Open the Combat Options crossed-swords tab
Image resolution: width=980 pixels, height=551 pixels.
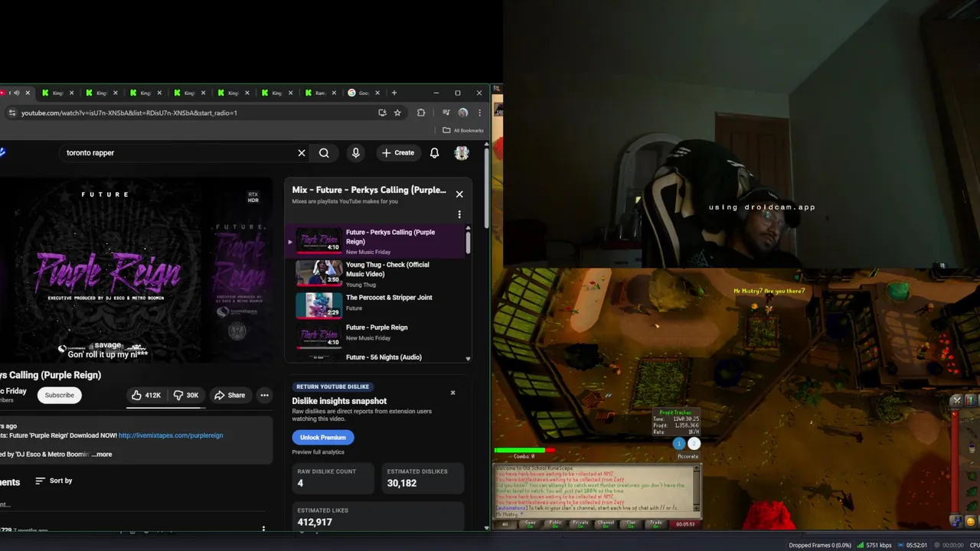point(958,399)
